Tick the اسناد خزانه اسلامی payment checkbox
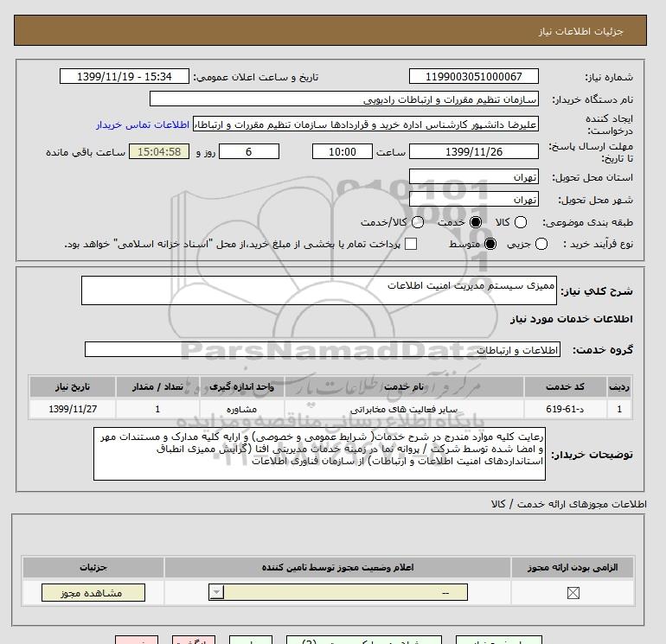 (411, 244)
